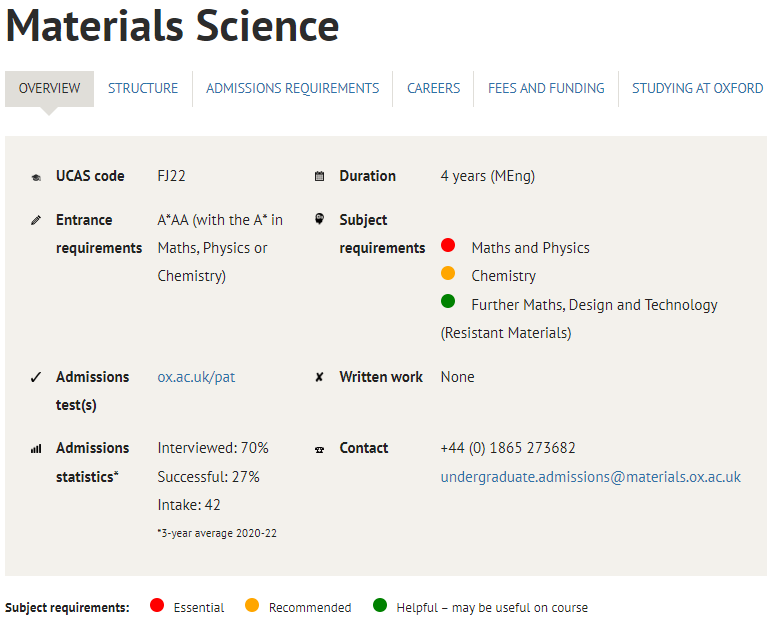Screen dimensions: 773x624
Task: Click the undergraduate admissions email link
Action: [590, 477]
